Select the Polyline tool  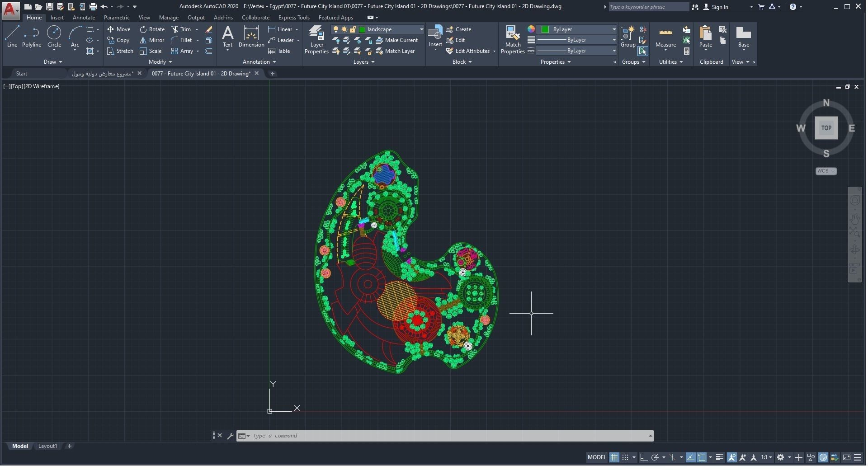pyautogui.click(x=32, y=37)
